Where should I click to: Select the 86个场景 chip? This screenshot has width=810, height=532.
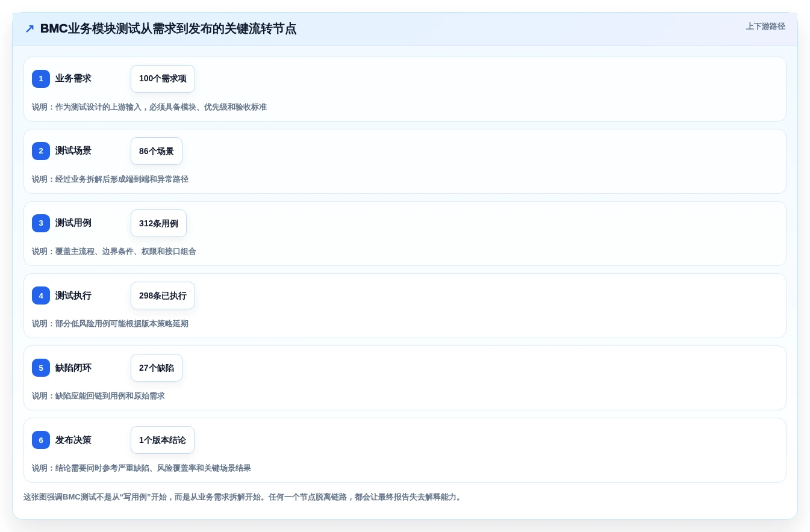157,151
